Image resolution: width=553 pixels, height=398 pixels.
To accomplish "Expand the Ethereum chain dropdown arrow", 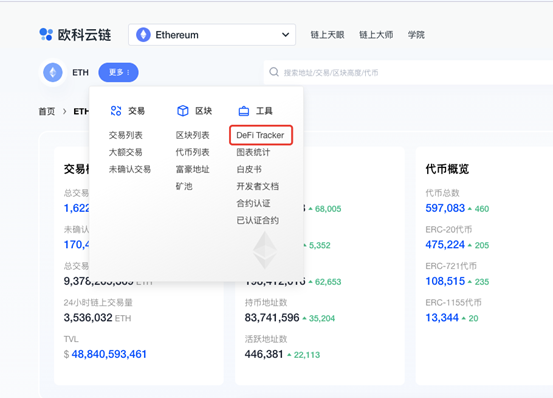I will [x=285, y=35].
